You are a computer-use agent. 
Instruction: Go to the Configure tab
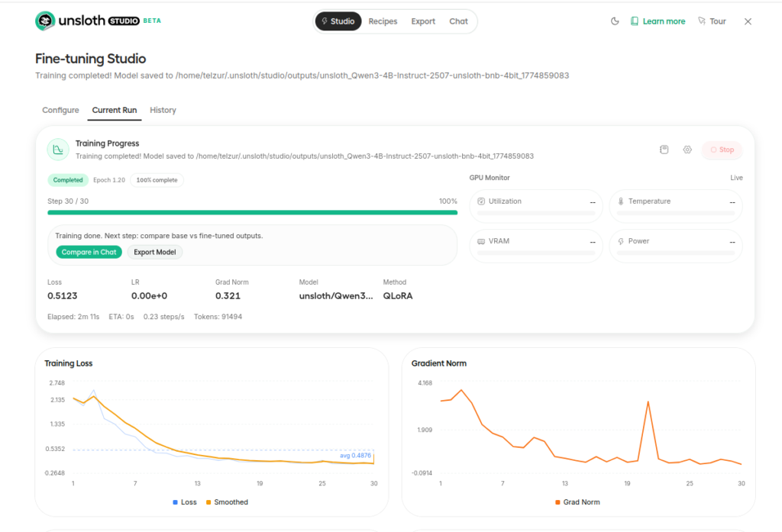pos(60,110)
